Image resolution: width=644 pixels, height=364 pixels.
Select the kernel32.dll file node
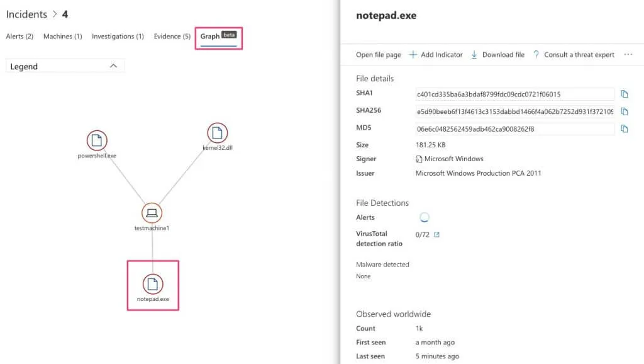point(217,133)
